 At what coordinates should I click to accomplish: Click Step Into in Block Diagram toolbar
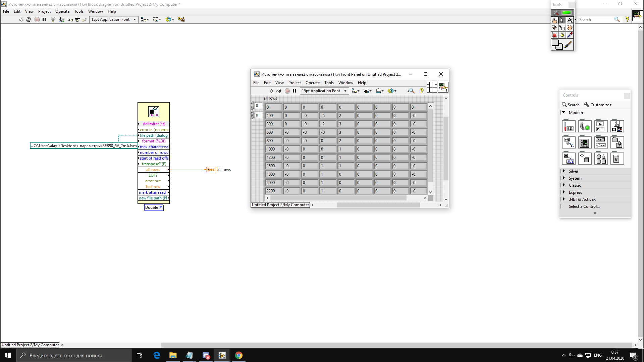(70, 19)
